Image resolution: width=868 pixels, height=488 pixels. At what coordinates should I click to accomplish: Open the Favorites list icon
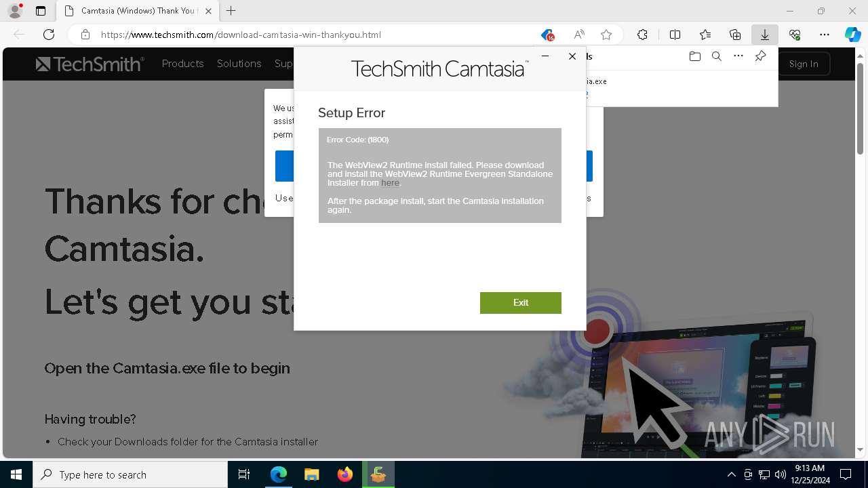[x=705, y=35]
